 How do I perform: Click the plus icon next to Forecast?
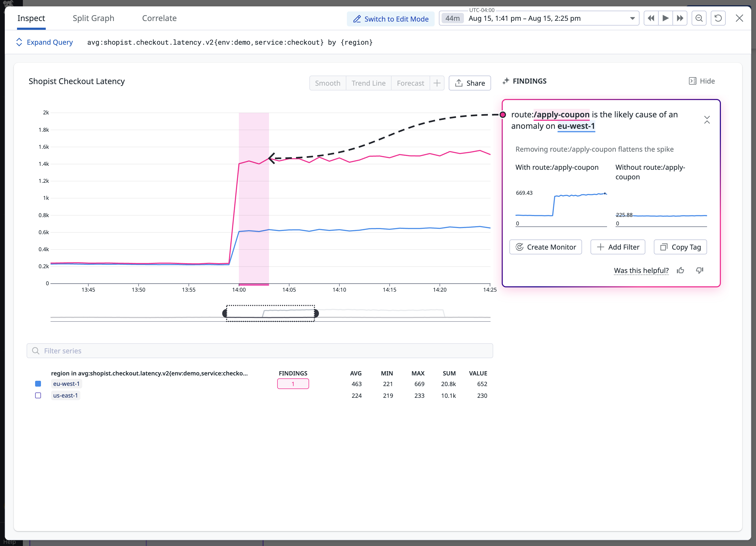[x=437, y=83]
